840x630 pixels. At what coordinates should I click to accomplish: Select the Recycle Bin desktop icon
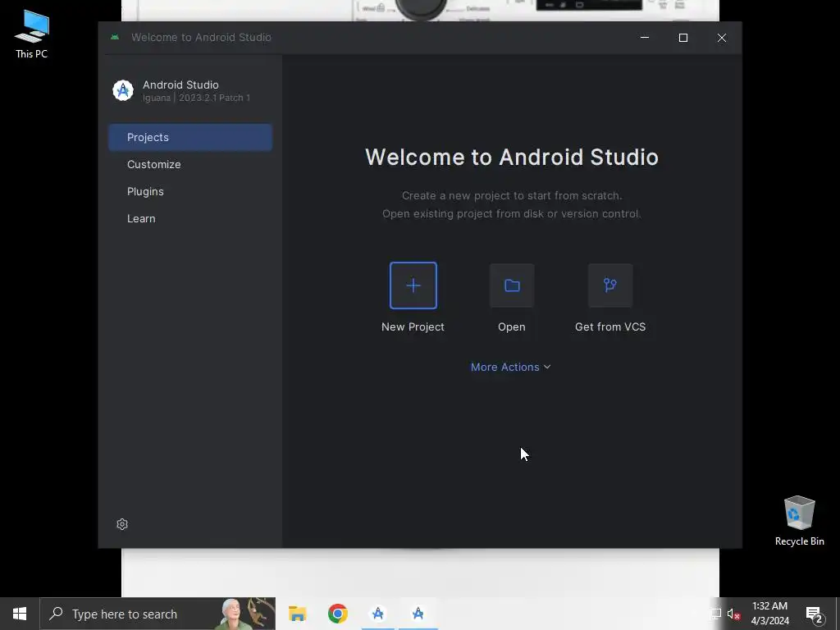tap(799, 521)
